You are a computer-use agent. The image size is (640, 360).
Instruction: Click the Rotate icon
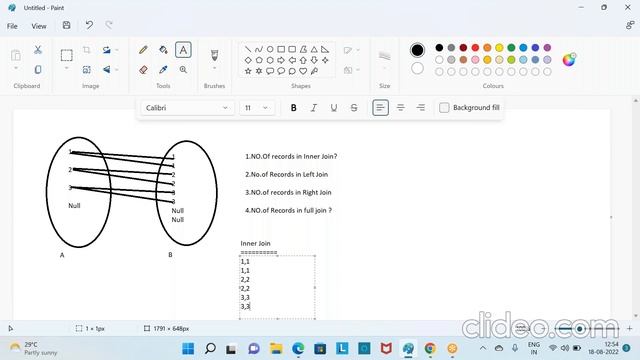point(107,50)
